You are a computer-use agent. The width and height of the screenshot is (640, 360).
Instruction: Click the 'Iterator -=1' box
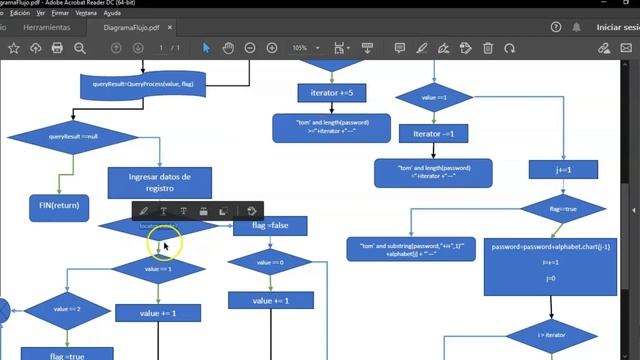point(433,134)
